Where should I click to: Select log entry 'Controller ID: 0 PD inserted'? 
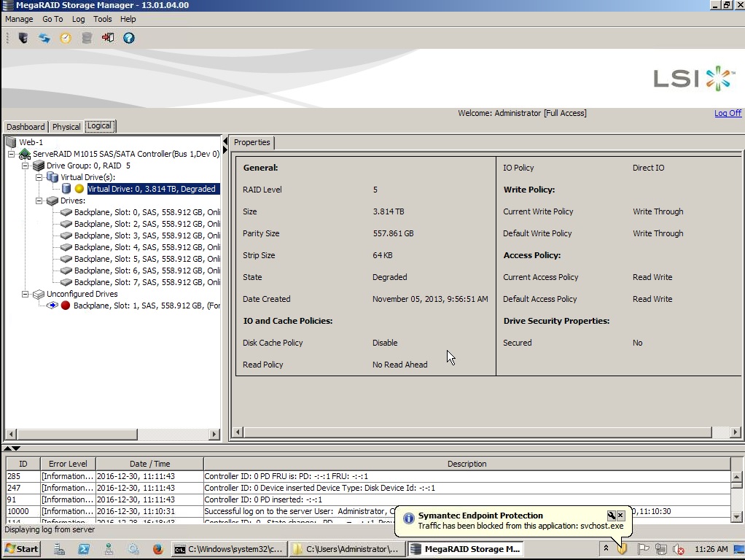[x=368, y=499]
